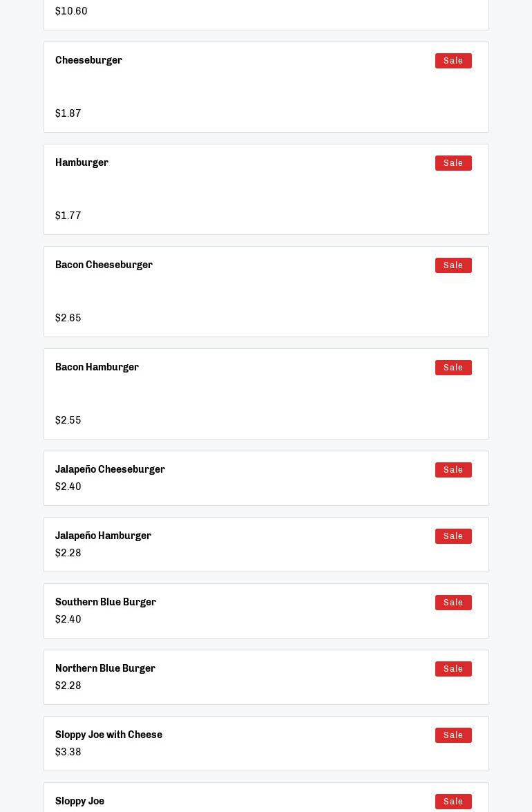Open the Southern Blue Burger title
The image size is (532, 812).
(106, 603)
